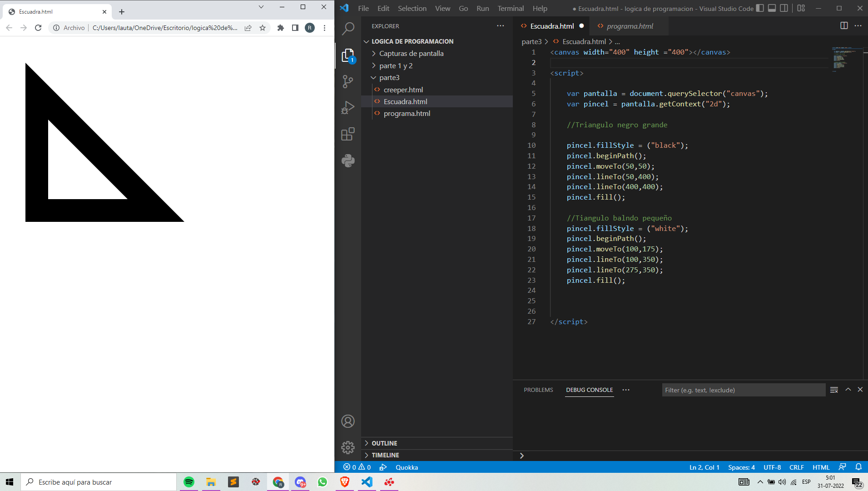Change indentation via Spaces: 4
The image size is (868, 491).
pyautogui.click(x=741, y=467)
